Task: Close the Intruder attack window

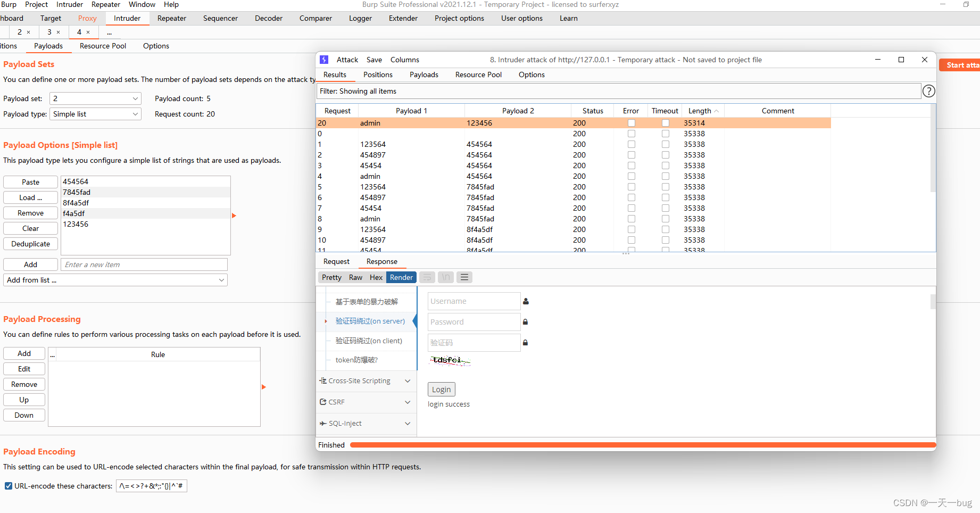Action: click(925, 60)
